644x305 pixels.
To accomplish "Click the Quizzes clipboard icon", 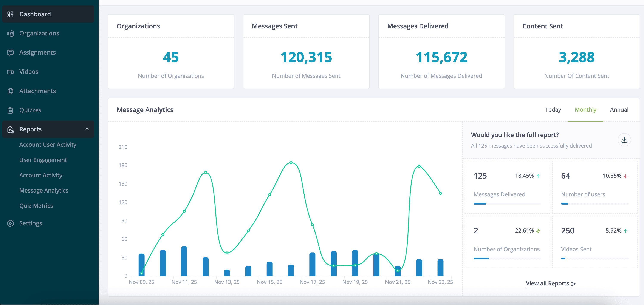I will (x=10, y=110).
